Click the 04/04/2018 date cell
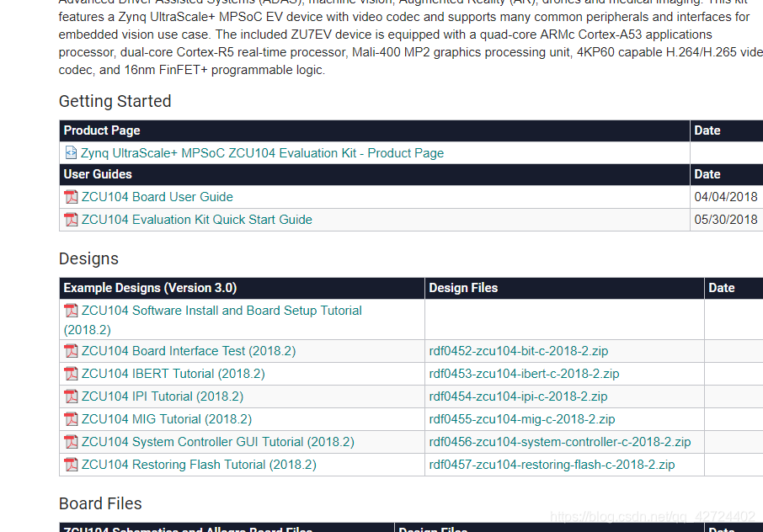Viewport: 763px width, 532px height. tap(726, 197)
